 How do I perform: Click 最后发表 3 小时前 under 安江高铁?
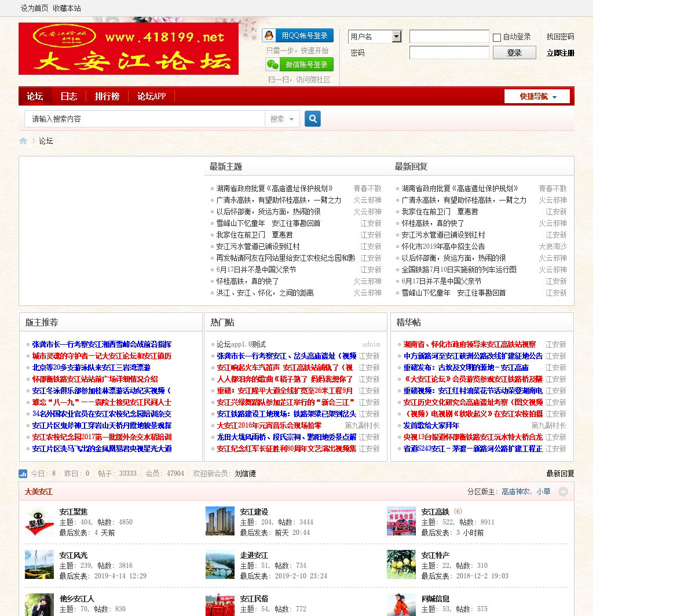point(470,533)
